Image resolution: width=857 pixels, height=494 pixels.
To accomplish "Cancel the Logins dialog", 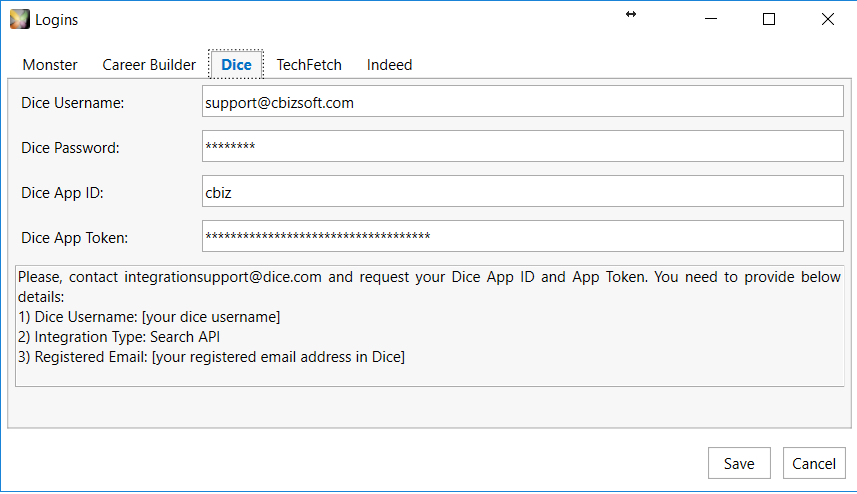I will click(814, 463).
